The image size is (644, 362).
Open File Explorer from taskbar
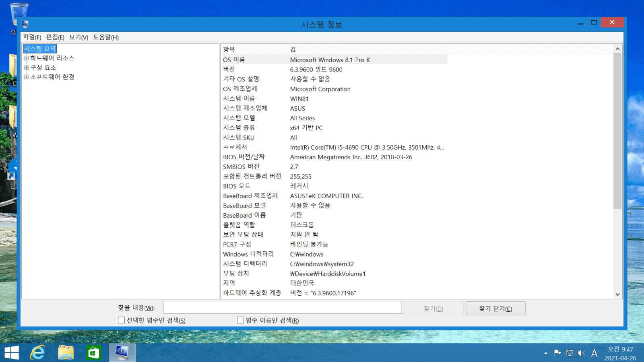[x=66, y=353]
